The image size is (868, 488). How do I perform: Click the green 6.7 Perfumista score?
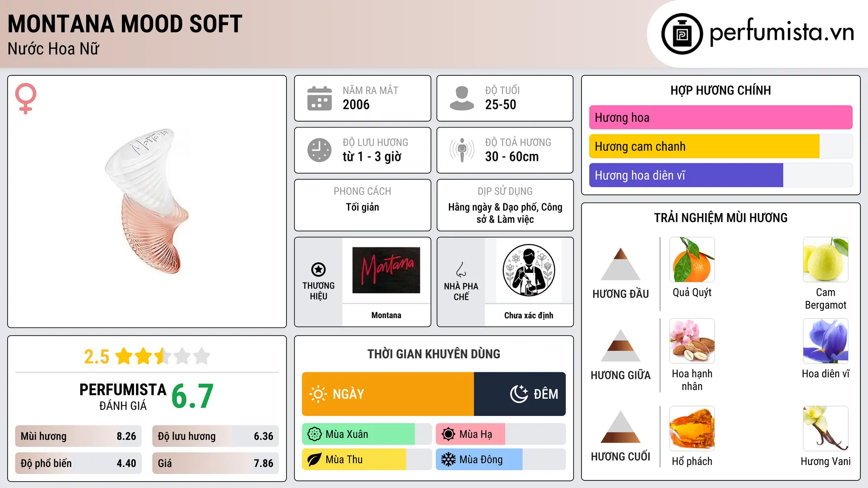(192, 396)
